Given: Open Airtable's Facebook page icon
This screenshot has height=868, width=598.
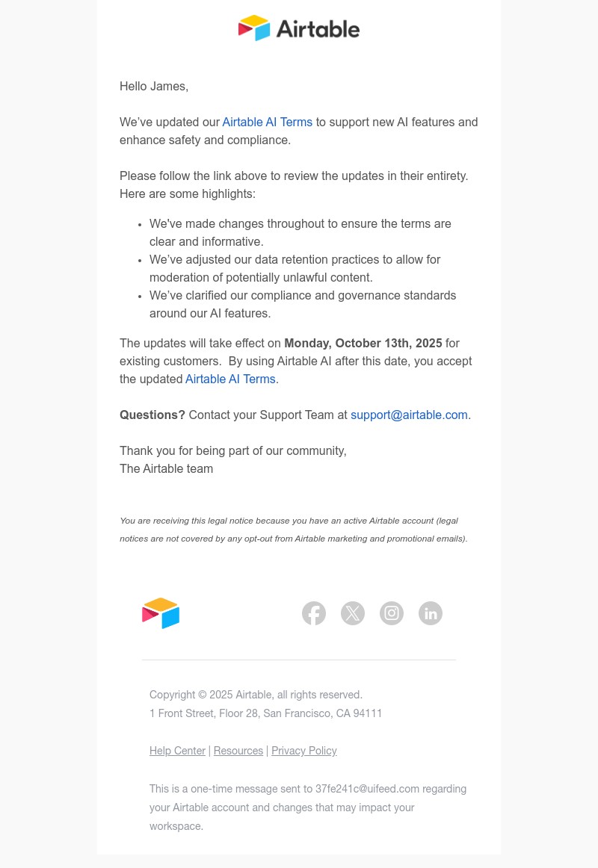Looking at the screenshot, I should click(x=314, y=613).
